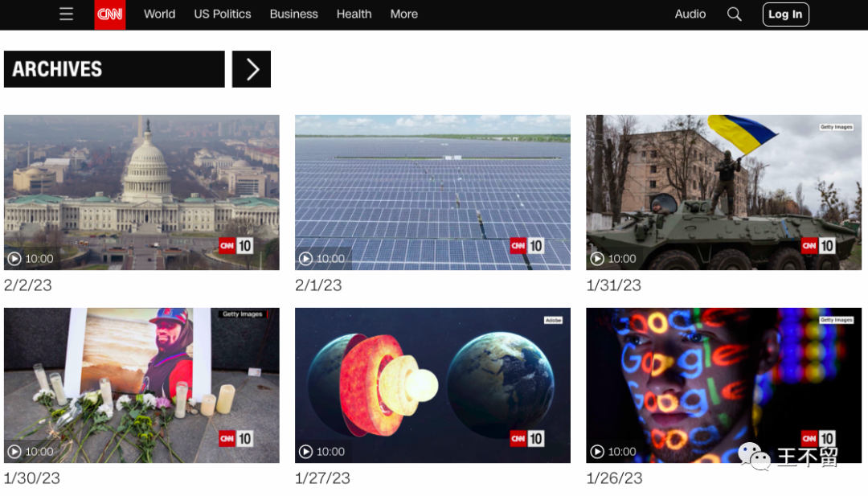Screen dimensions: 868x496
Task: Play the 1/31/23 video via play icon
Action: (x=596, y=259)
